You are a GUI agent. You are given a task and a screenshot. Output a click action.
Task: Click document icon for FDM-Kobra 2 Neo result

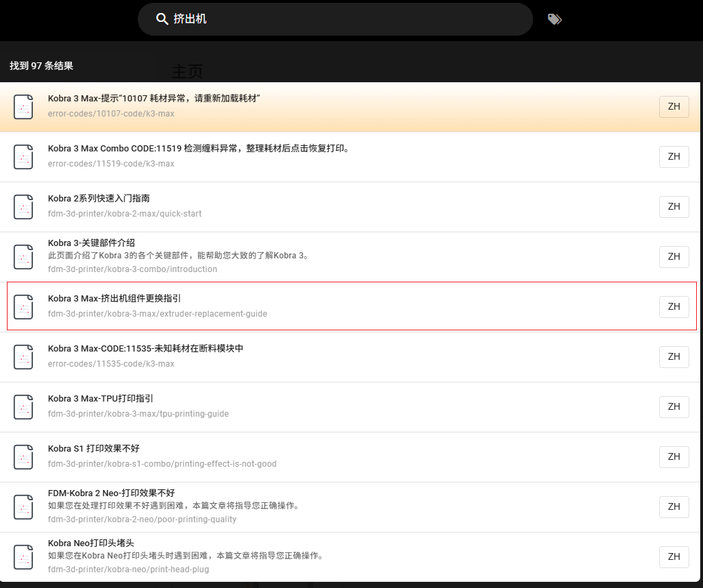(23, 507)
